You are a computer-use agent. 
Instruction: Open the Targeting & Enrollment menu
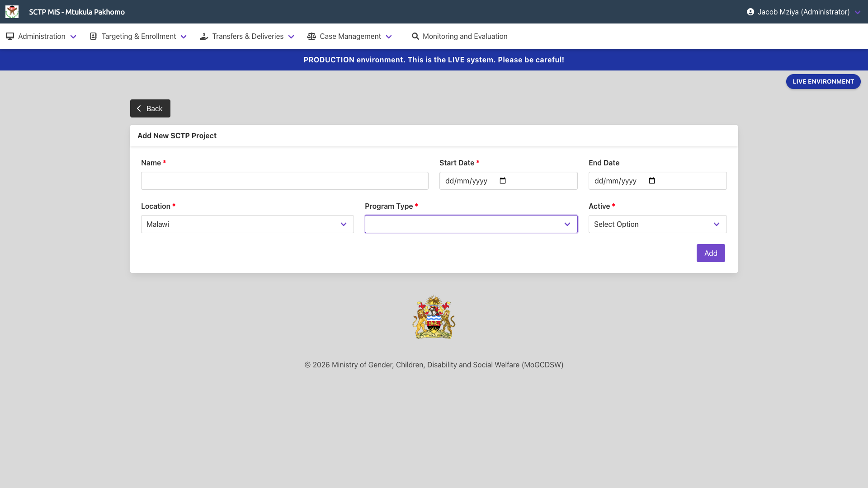138,36
